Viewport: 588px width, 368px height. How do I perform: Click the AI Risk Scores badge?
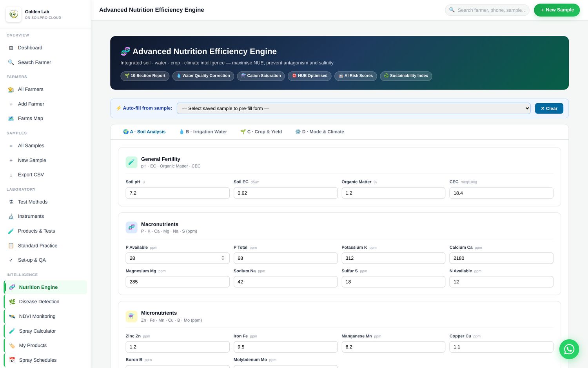[x=356, y=76]
